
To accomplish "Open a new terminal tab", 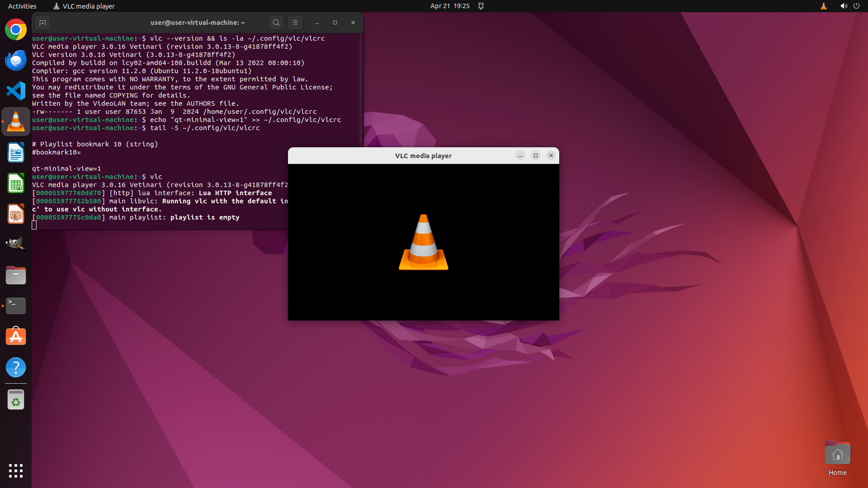I will click(x=42, y=23).
